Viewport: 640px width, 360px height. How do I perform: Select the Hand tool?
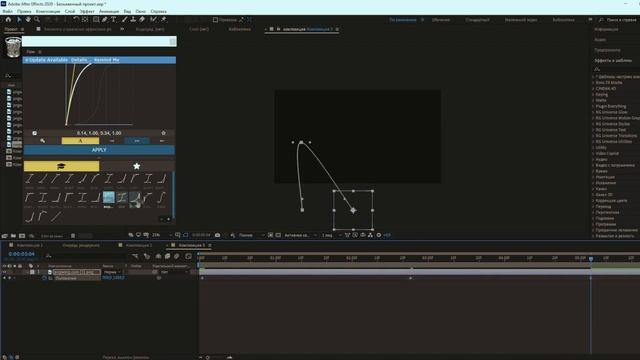28,19
